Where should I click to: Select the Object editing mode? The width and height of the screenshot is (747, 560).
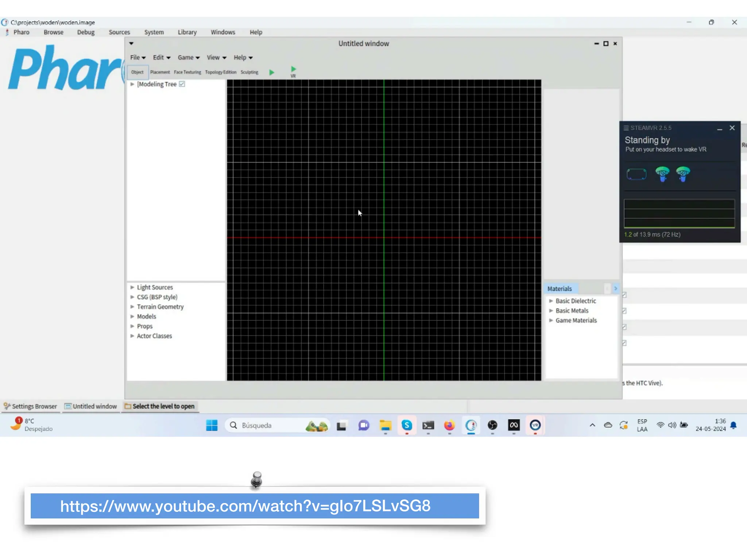tap(137, 72)
